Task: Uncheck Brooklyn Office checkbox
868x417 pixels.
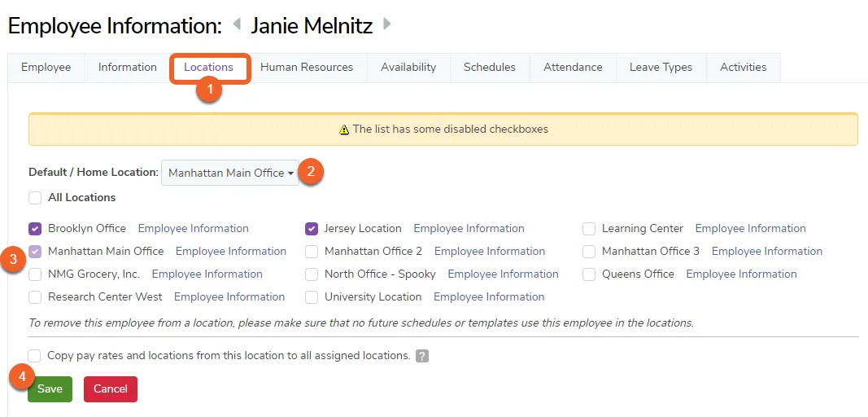Action: pos(35,229)
